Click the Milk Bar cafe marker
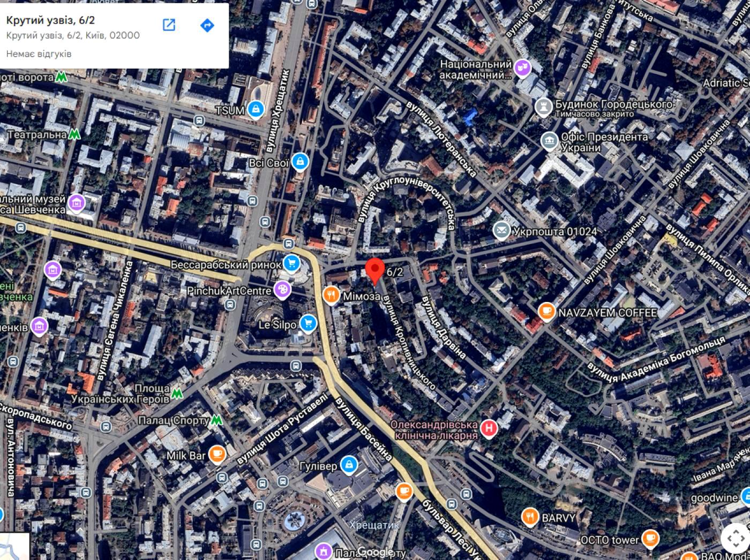Screen dimensions: 750x560 coord(216,455)
